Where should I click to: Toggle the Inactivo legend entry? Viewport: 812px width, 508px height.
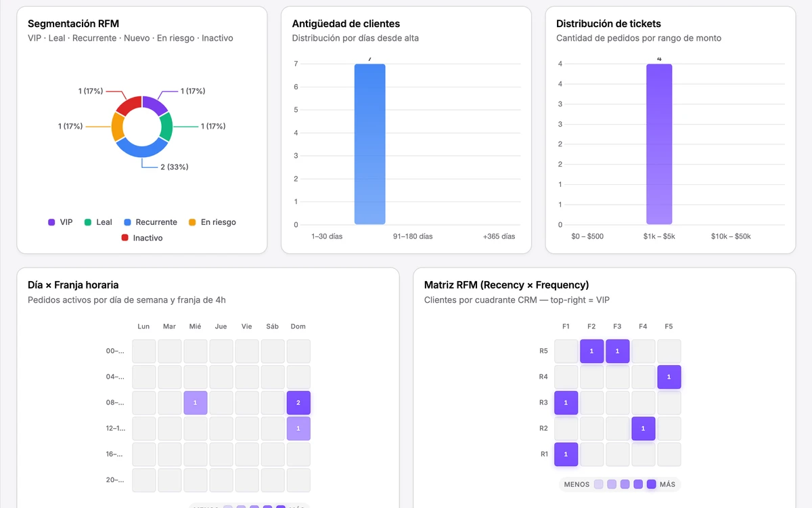tap(142, 238)
